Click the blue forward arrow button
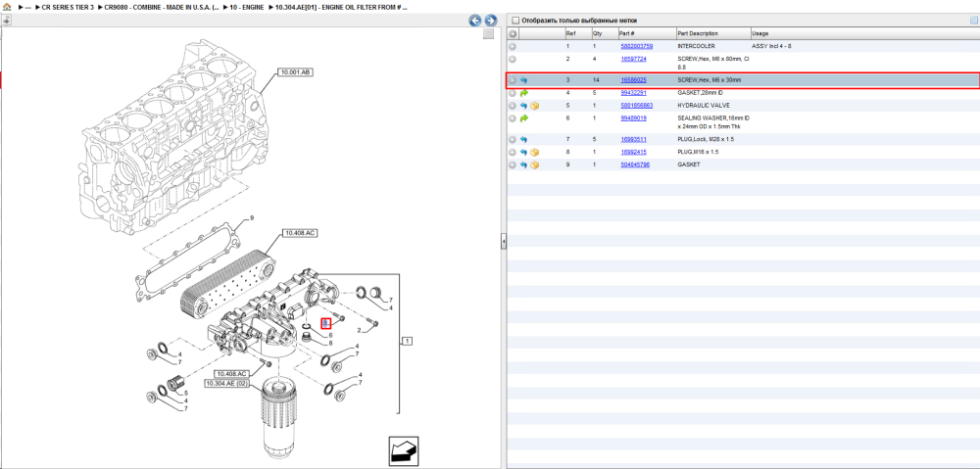The width and height of the screenshot is (980, 469). pos(491,21)
